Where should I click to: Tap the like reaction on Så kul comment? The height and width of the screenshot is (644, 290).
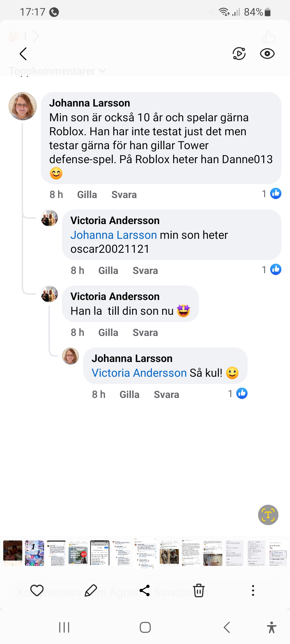tap(242, 394)
